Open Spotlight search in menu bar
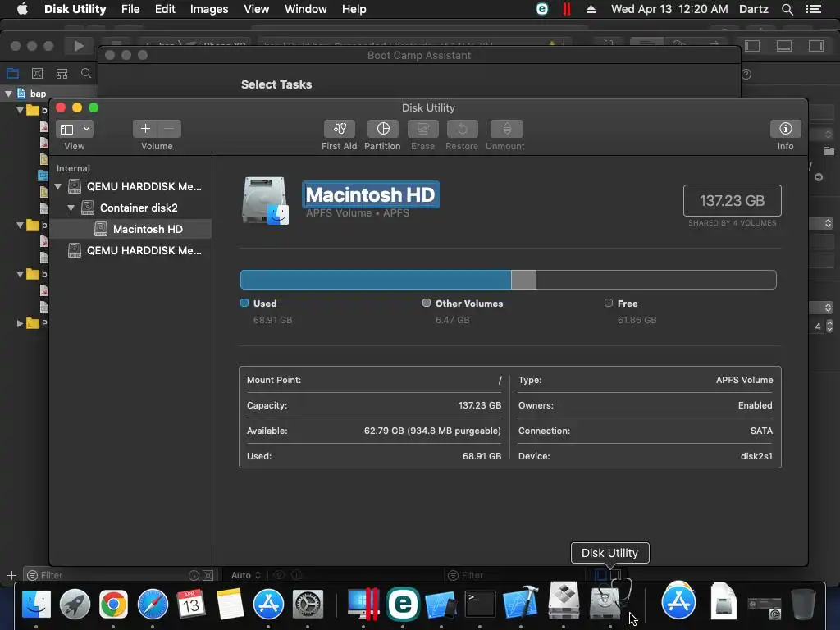Viewport: 840px width, 630px height. pos(787,9)
